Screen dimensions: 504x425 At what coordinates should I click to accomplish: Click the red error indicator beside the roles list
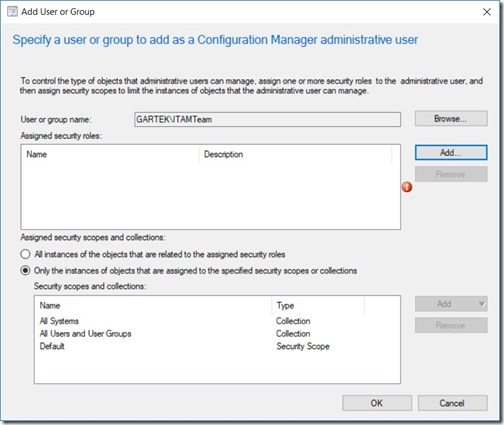pos(407,187)
